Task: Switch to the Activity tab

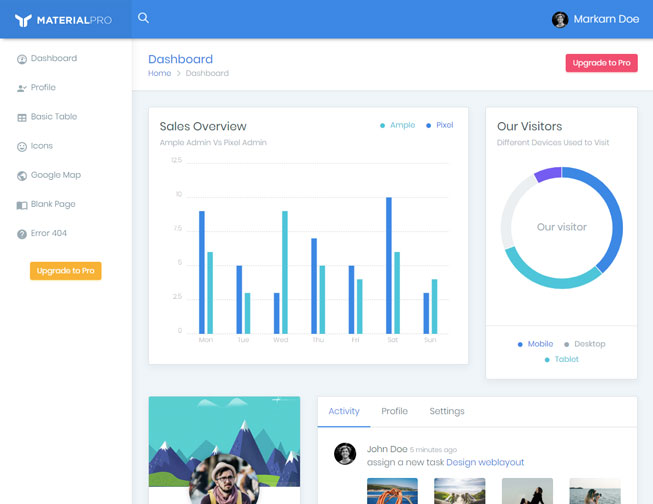Action: (344, 412)
